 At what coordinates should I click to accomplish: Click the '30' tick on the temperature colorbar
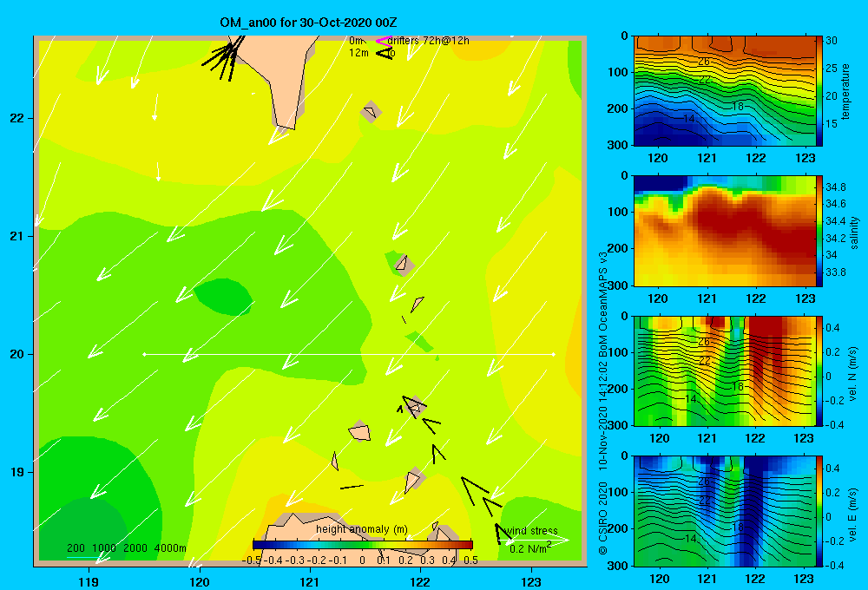point(832,41)
